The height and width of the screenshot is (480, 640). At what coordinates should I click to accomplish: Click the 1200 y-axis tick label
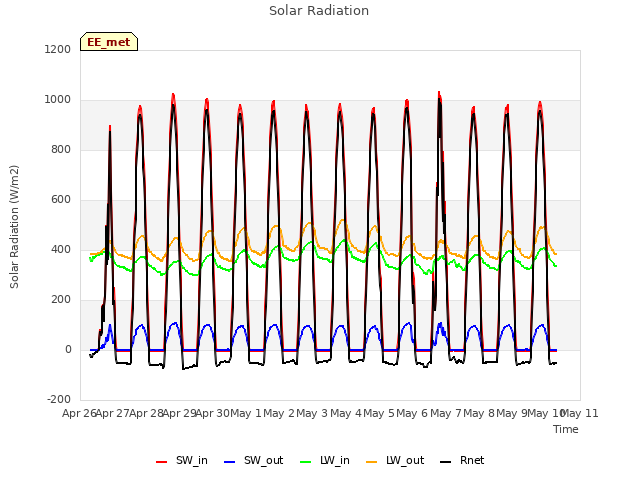tap(58, 49)
